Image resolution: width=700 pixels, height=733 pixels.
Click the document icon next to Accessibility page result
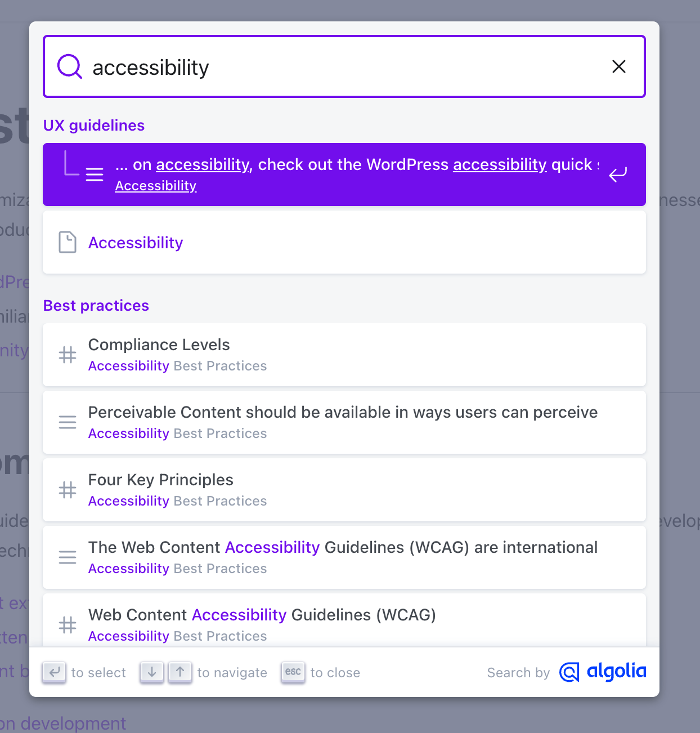[x=68, y=242]
